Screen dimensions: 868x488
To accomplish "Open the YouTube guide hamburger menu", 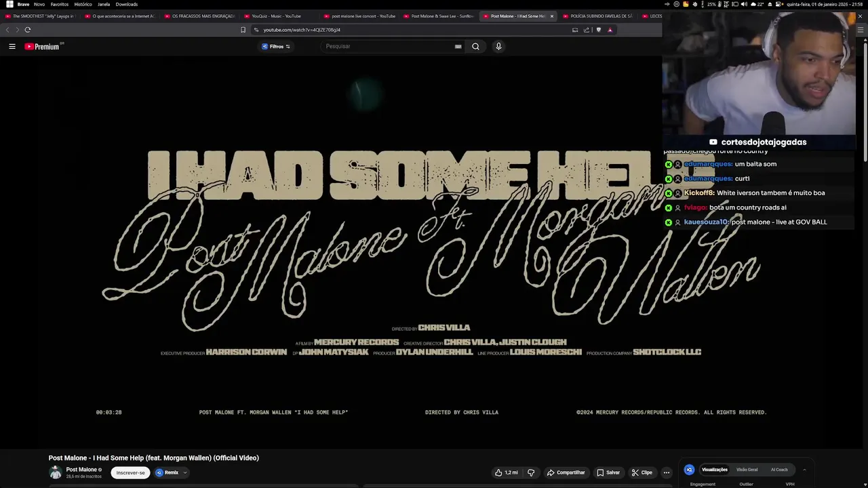I will 12,46.
